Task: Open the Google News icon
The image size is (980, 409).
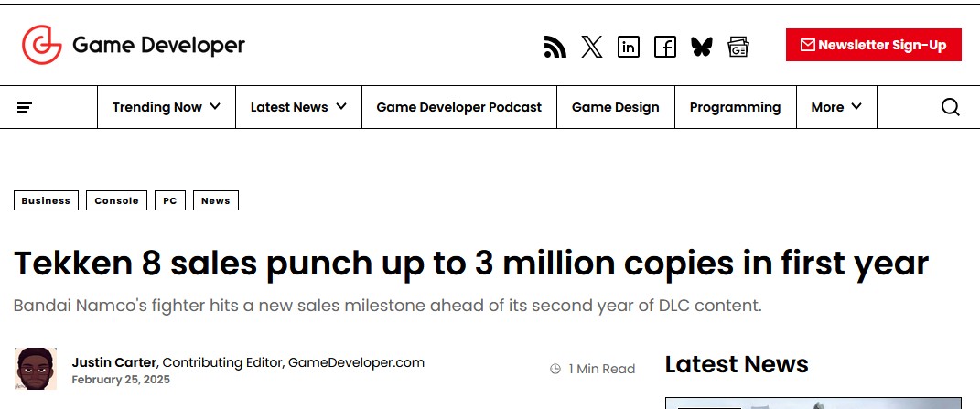Action: point(738,47)
